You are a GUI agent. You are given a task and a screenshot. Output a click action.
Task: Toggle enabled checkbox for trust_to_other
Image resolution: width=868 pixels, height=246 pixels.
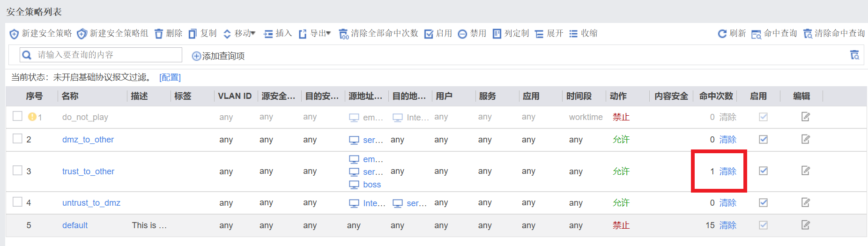click(763, 171)
